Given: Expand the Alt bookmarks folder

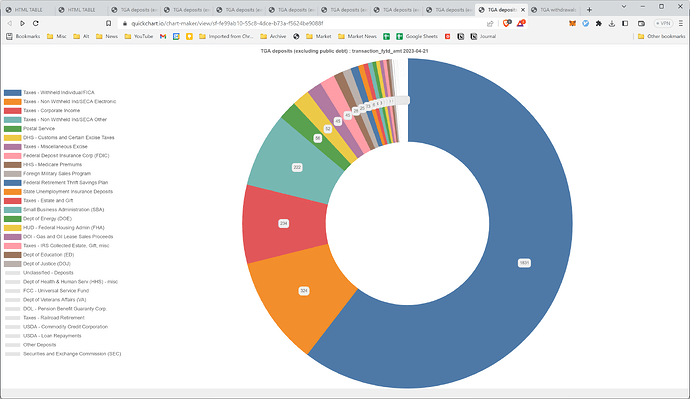Looking at the screenshot, I should click(81, 37).
